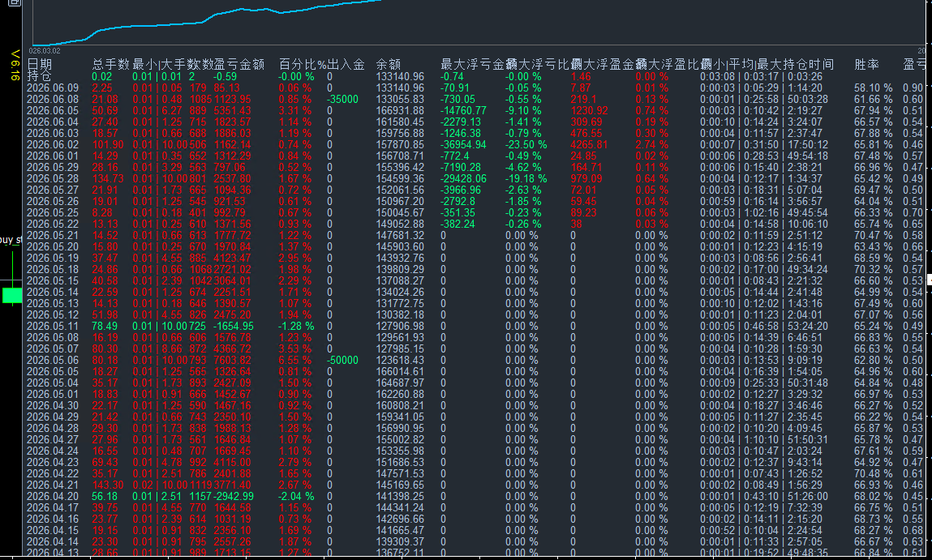The image size is (932, 560).
Task: Click the loss amount -1654.95
Action: tap(234, 326)
